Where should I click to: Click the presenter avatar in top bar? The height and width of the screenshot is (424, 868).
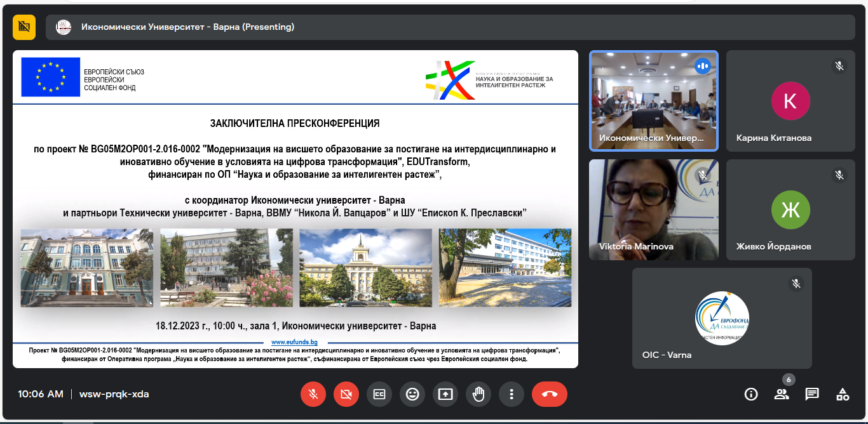pyautogui.click(x=64, y=27)
